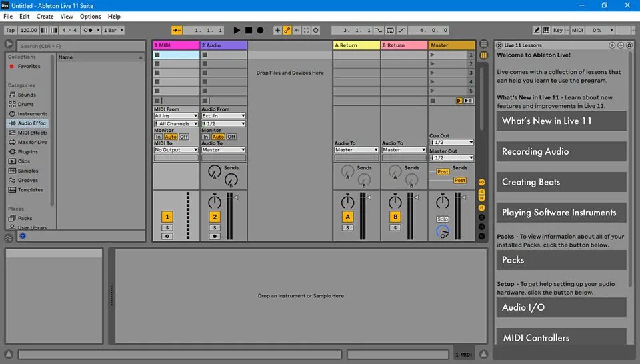The width and height of the screenshot is (640, 364).
Task: Click the Stop button in transport
Action: [x=249, y=30]
